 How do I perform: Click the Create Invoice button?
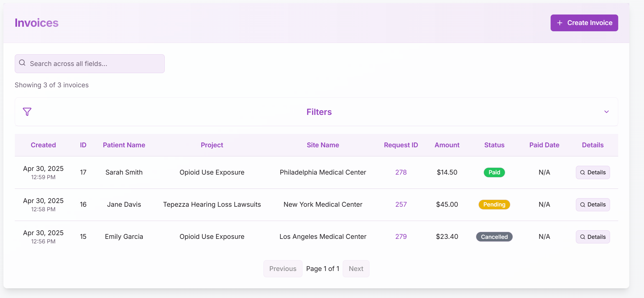tap(584, 23)
